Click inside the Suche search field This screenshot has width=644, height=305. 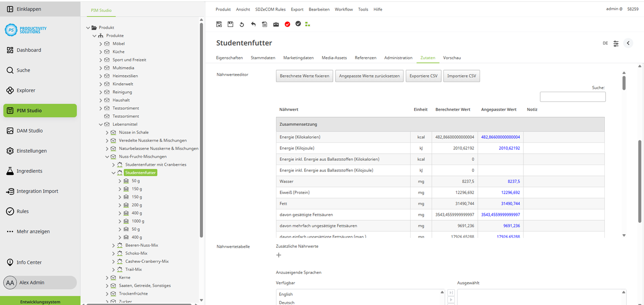click(572, 96)
